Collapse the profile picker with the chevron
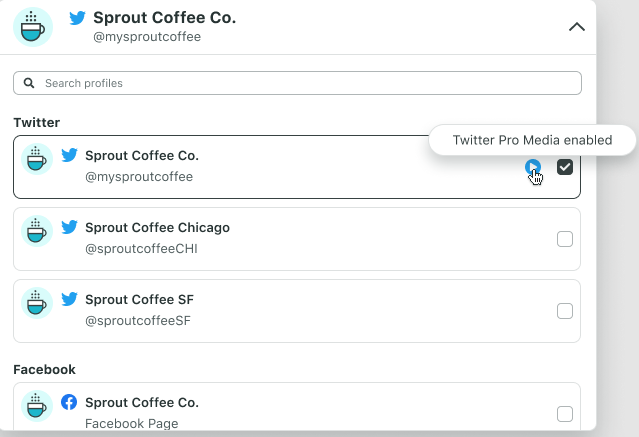The width and height of the screenshot is (639, 437). (577, 27)
